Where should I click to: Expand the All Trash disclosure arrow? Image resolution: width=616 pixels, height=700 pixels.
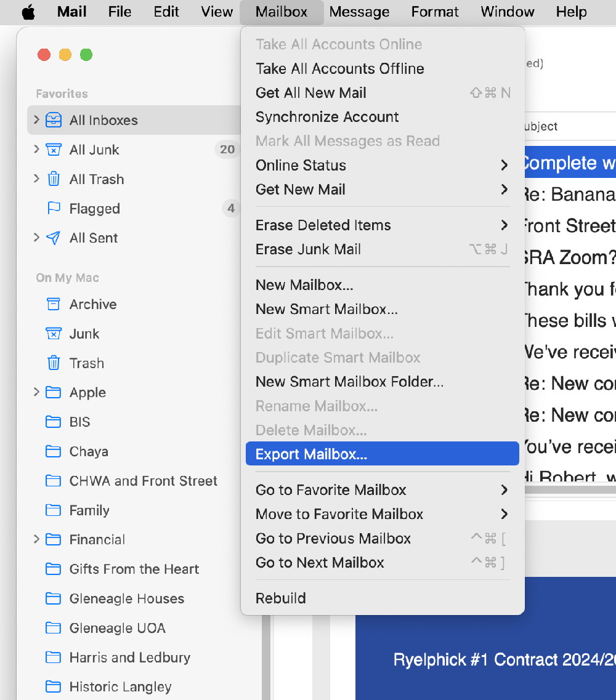pos(36,179)
